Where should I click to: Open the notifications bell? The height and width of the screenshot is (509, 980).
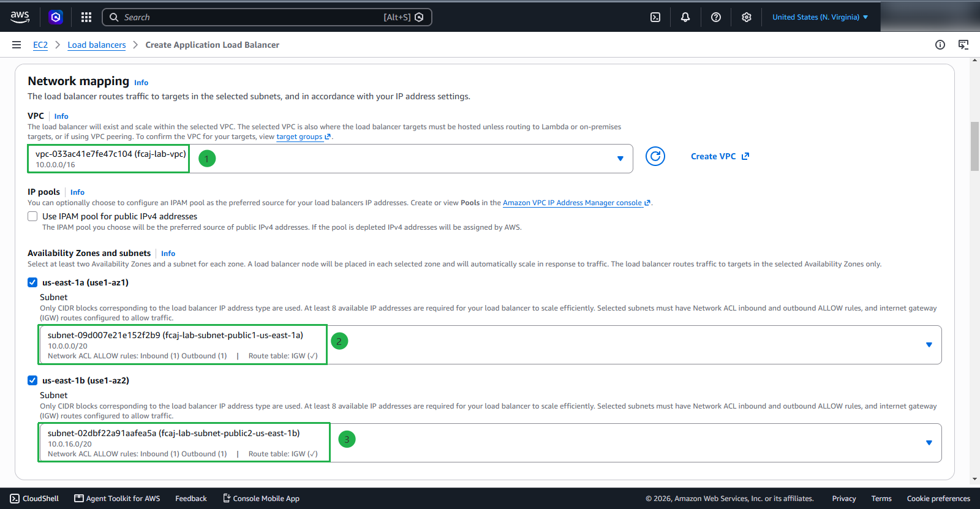tap(685, 17)
